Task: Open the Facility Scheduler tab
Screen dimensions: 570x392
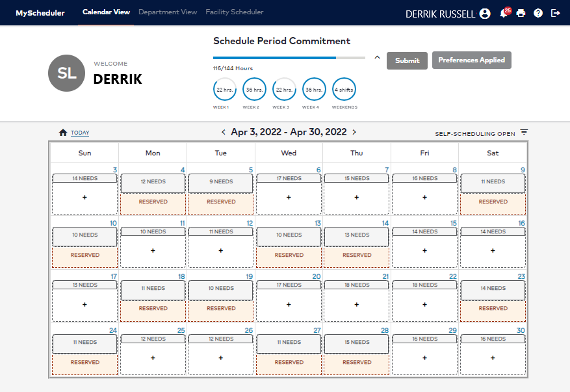Action: 234,11
